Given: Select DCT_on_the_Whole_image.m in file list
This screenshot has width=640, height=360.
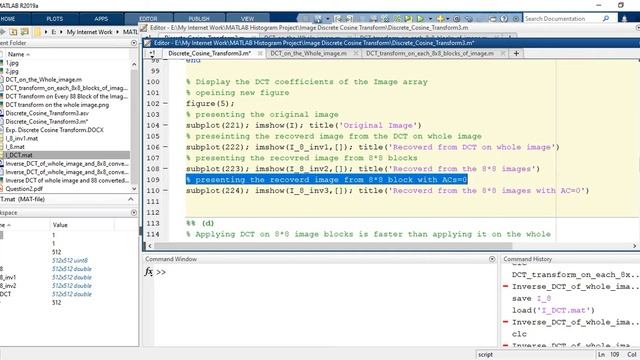Looking at the screenshot, I should (44, 80).
